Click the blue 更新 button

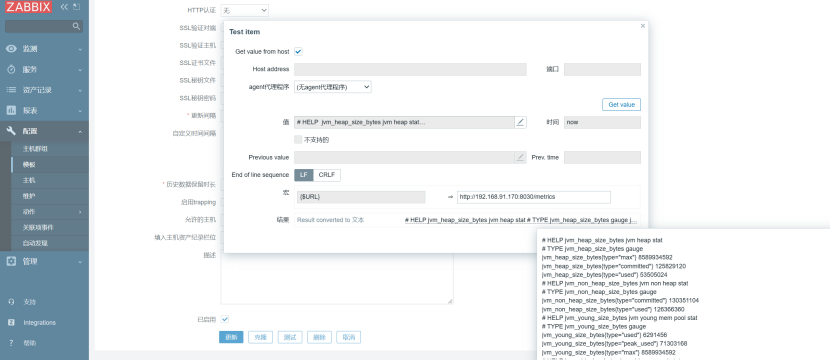[x=231, y=337]
